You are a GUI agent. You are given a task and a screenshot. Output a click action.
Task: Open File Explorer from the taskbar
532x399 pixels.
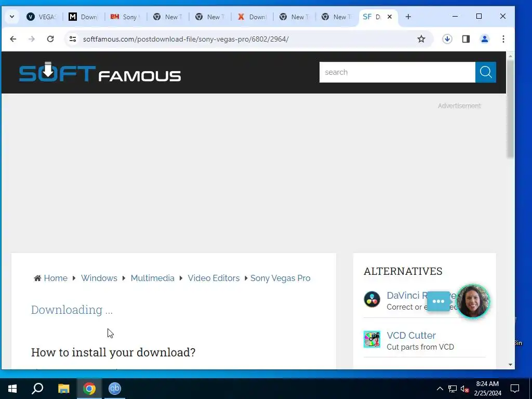(x=63, y=389)
